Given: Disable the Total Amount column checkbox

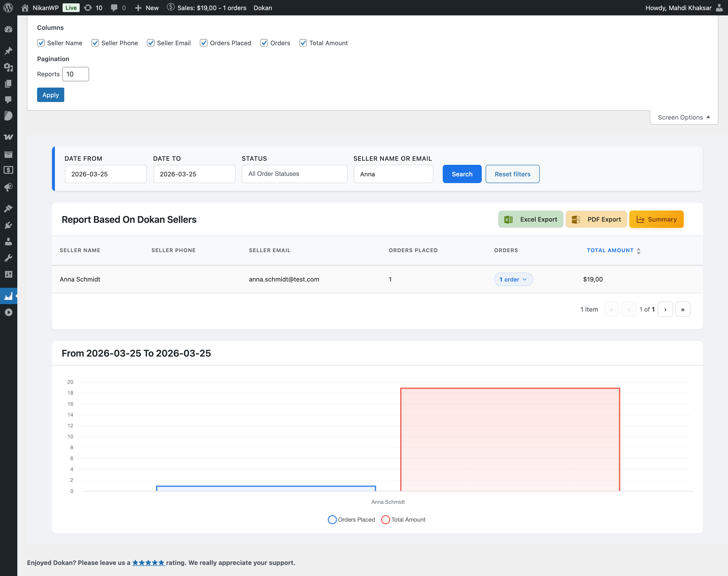Looking at the screenshot, I should click(x=303, y=43).
